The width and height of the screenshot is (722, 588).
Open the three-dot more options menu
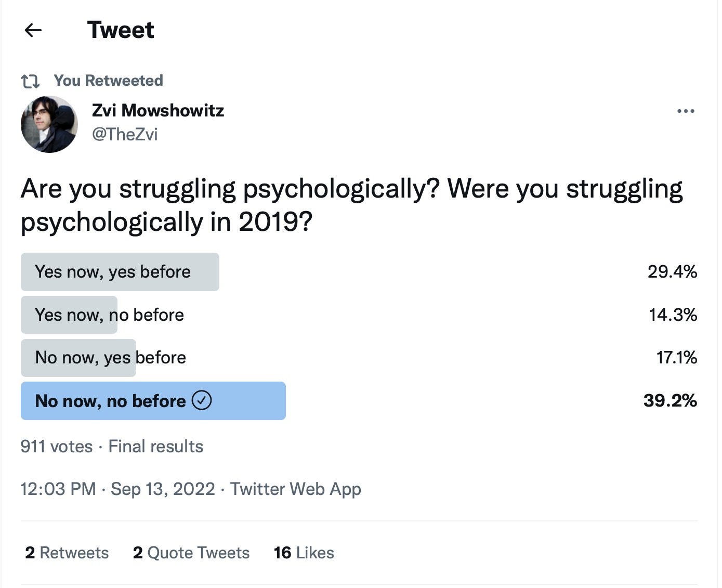pyautogui.click(x=686, y=111)
